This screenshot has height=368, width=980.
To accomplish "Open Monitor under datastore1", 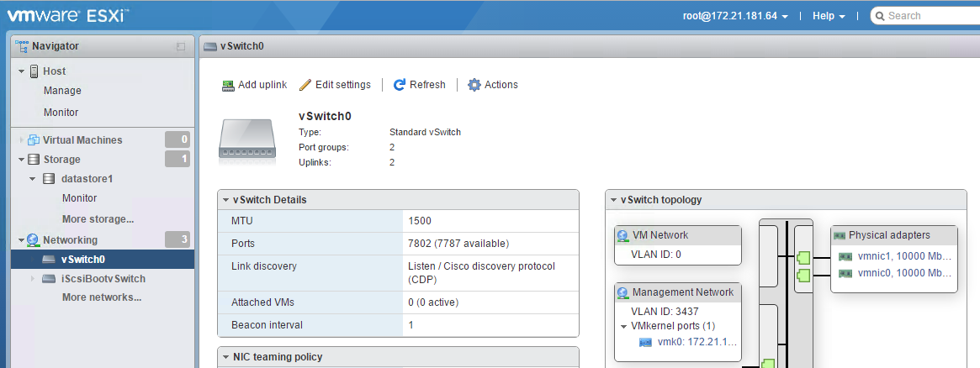I will coord(79,197).
